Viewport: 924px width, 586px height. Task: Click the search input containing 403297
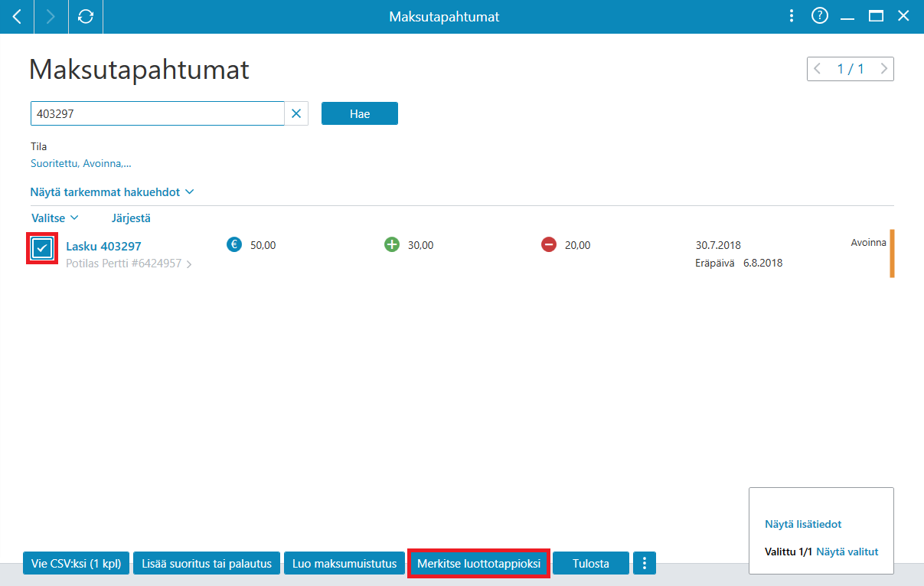click(158, 113)
